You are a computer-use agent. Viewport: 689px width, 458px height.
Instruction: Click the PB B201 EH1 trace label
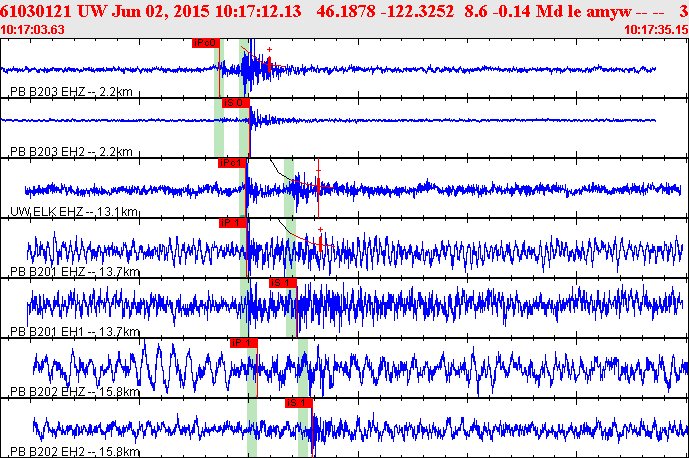(73, 332)
